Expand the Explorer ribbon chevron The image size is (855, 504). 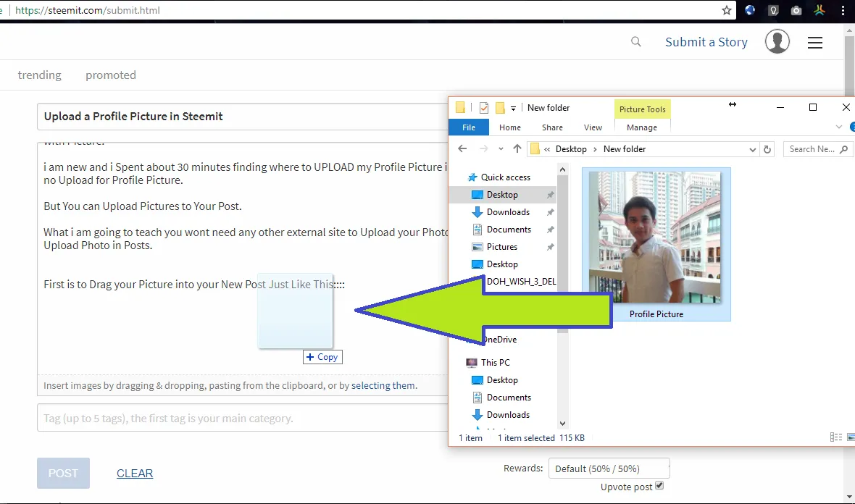point(838,127)
